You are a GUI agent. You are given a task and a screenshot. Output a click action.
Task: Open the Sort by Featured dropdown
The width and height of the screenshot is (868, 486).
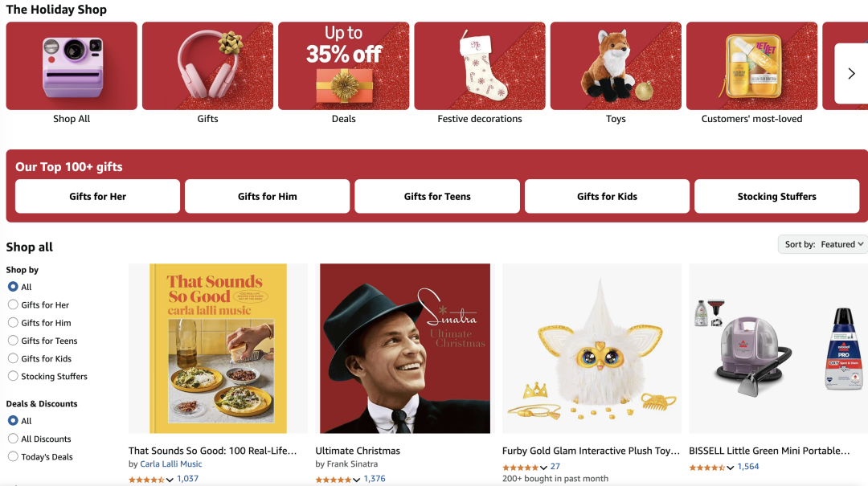pyautogui.click(x=823, y=244)
